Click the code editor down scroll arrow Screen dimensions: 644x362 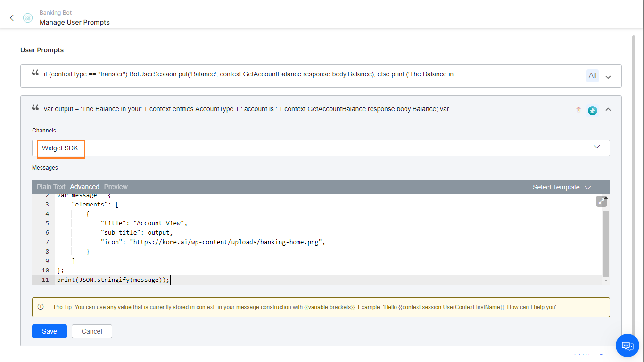click(x=606, y=280)
